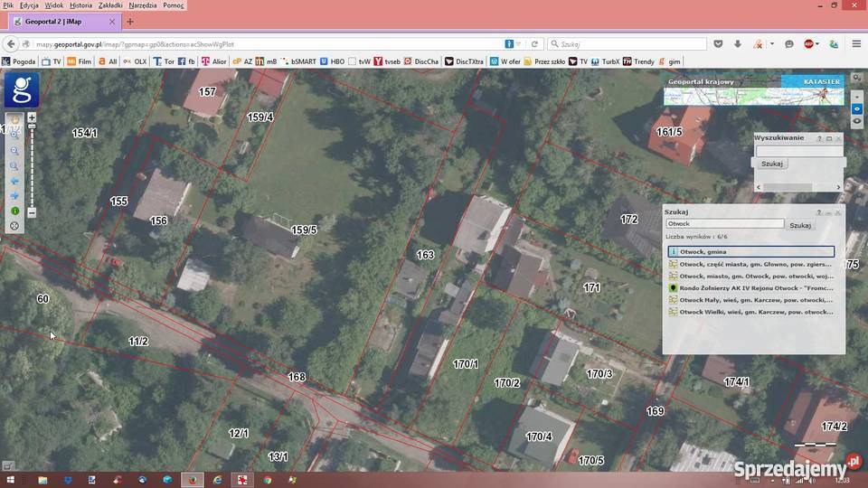
Task: Click the address bar URL field
Action: click(x=266, y=44)
